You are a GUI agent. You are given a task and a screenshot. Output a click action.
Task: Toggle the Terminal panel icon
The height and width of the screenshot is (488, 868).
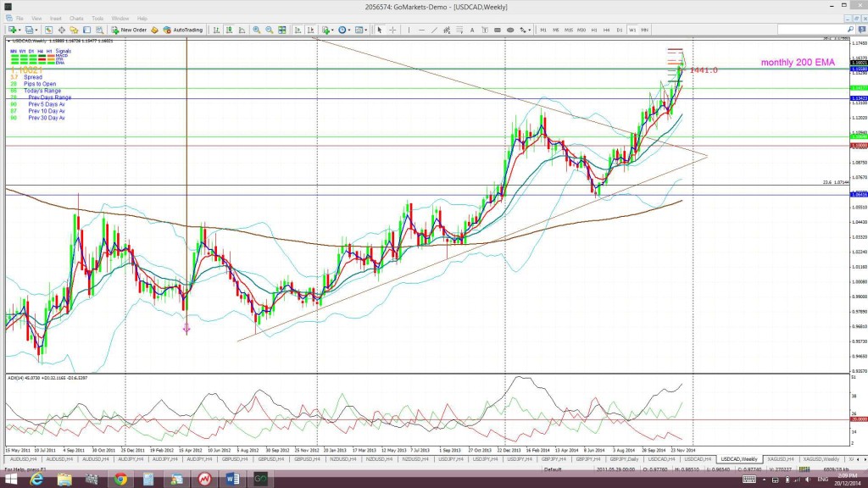click(87, 30)
